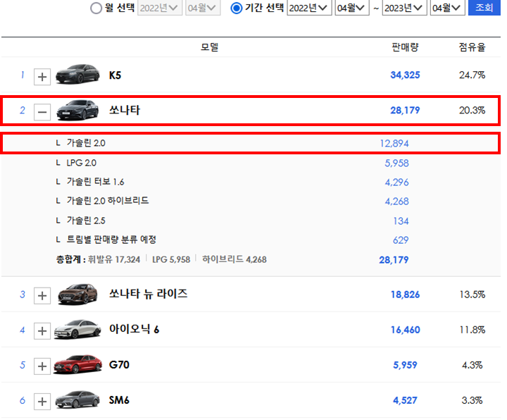The height and width of the screenshot is (420, 507).
Task: Open the SM6 model name link
Action: coord(119,400)
